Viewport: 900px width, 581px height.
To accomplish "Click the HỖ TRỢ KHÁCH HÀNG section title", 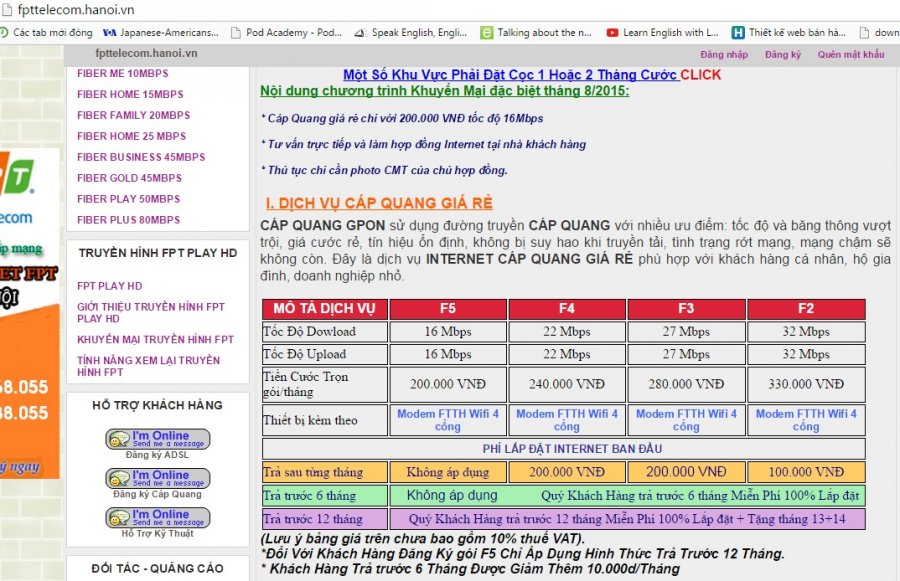I will tap(157, 405).
